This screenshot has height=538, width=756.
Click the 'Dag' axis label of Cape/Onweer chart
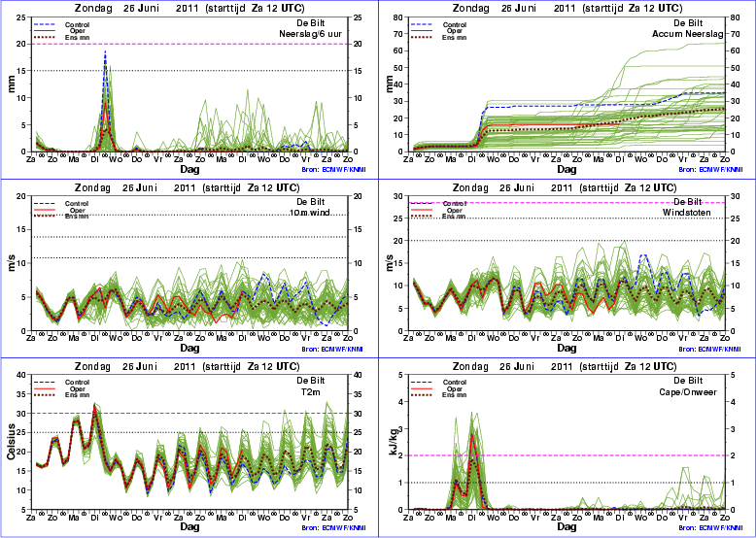(x=567, y=527)
